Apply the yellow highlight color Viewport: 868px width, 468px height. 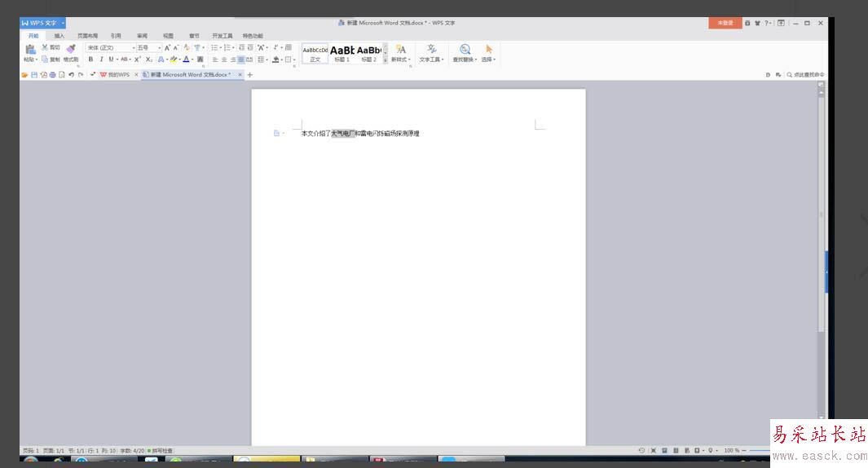pos(174,60)
